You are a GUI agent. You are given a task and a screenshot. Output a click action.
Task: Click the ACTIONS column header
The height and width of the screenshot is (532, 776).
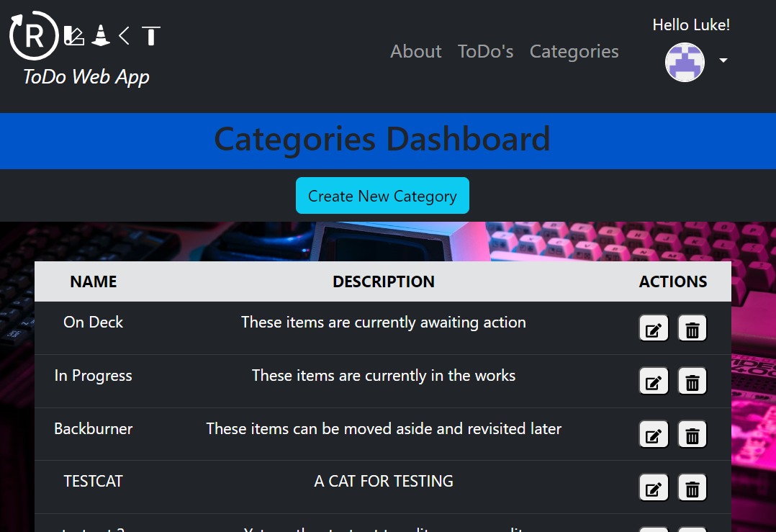point(673,281)
